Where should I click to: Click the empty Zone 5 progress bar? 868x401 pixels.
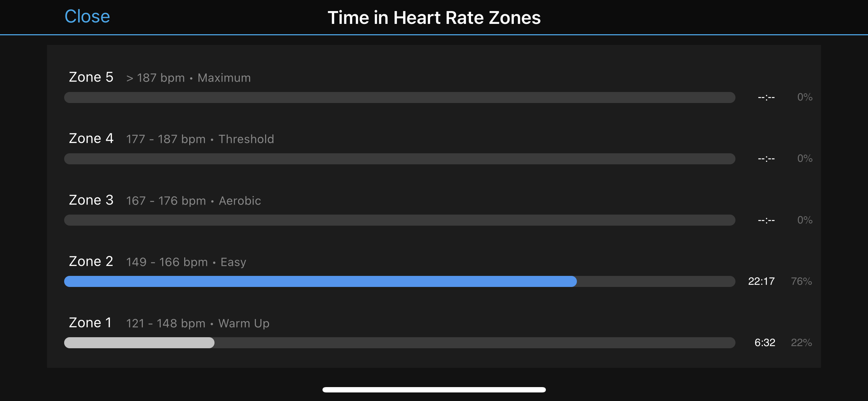[x=399, y=97]
